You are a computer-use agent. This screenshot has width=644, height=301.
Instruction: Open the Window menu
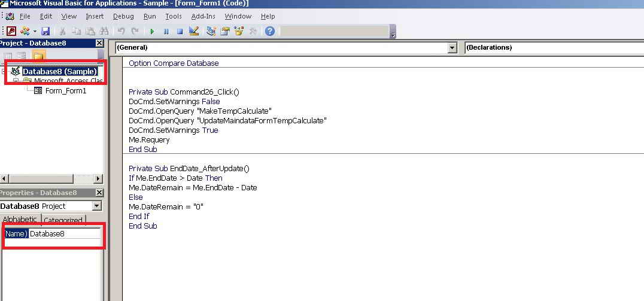[x=238, y=16]
